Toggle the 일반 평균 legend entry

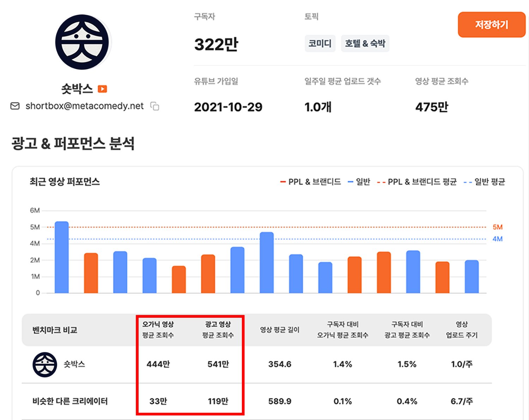[485, 182]
